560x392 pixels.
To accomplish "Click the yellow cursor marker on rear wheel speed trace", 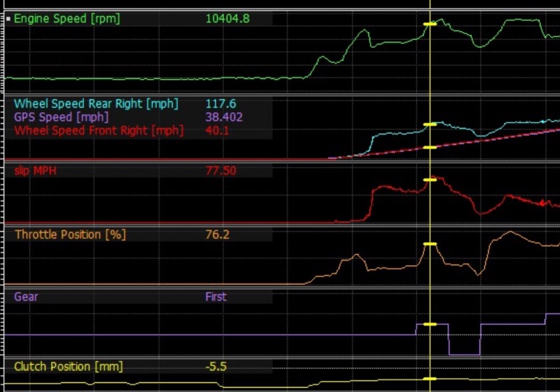I will pyautogui.click(x=430, y=125).
